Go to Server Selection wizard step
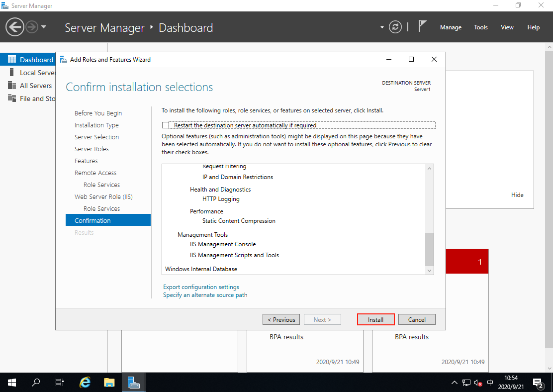The width and height of the screenshot is (553, 392). [x=96, y=137]
